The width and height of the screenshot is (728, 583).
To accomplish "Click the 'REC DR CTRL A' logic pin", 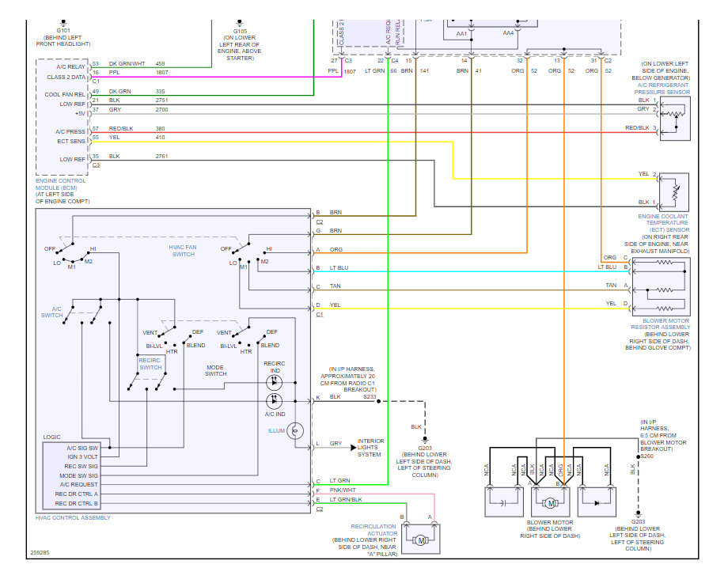I will coord(77,494).
